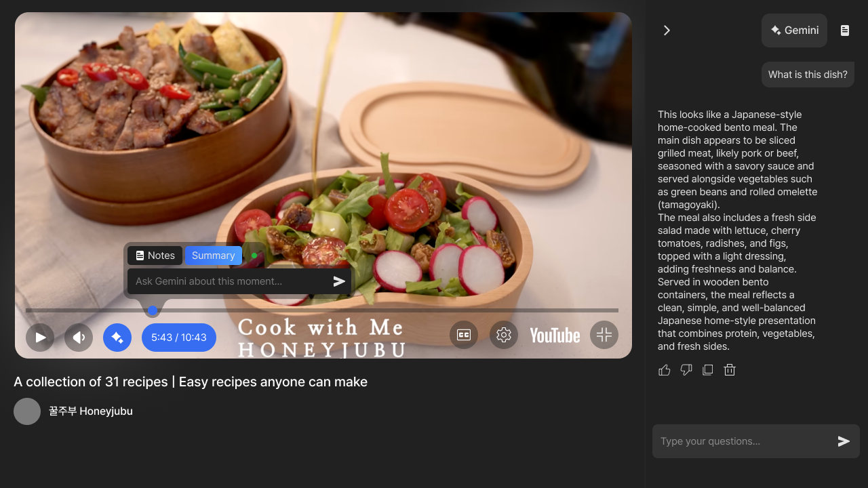Viewport: 868px width, 488px height.
Task: Open the notes document icon in side panel
Action: 845,30
